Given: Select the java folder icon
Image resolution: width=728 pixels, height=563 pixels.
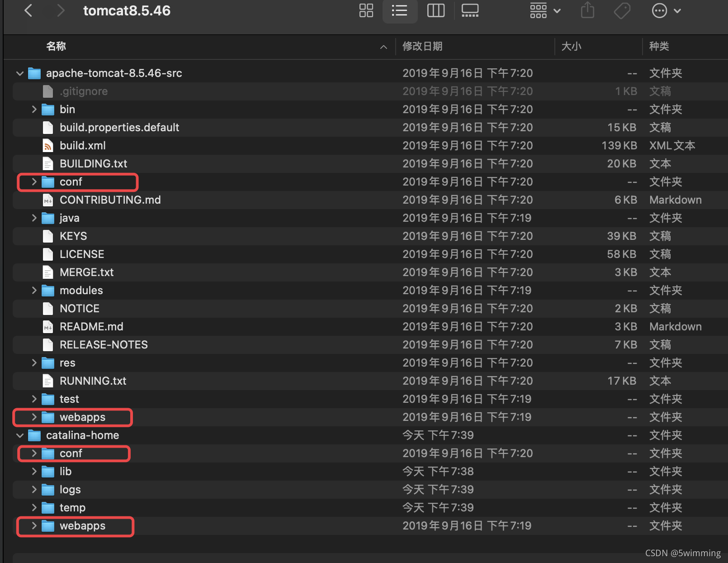Looking at the screenshot, I should [48, 218].
